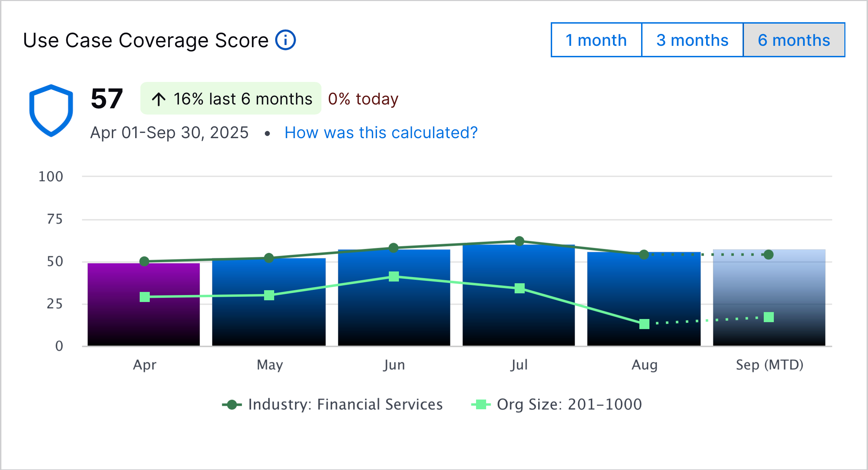Switch to the 3 months view
This screenshot has width=868, height=470.
[x=692, y=40]
